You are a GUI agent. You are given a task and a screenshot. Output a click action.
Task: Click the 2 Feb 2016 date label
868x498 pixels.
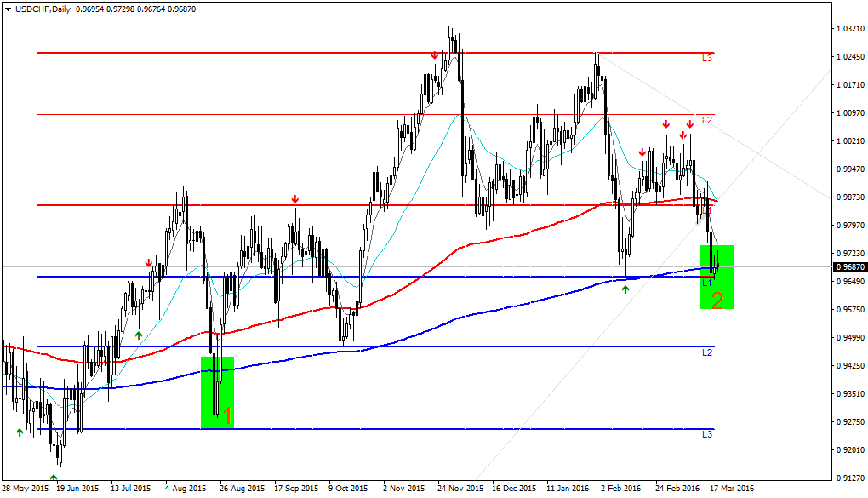point(621,489)
